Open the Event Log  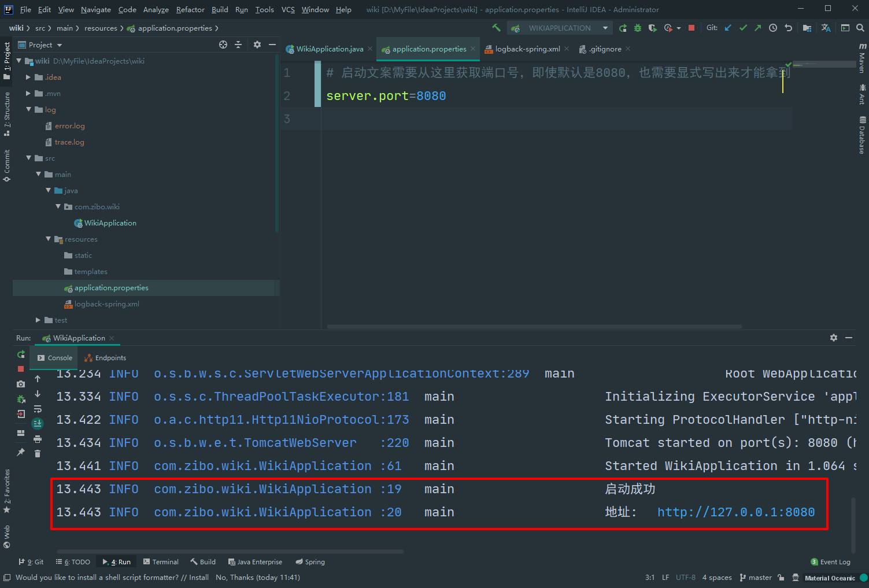click(831, 562)
